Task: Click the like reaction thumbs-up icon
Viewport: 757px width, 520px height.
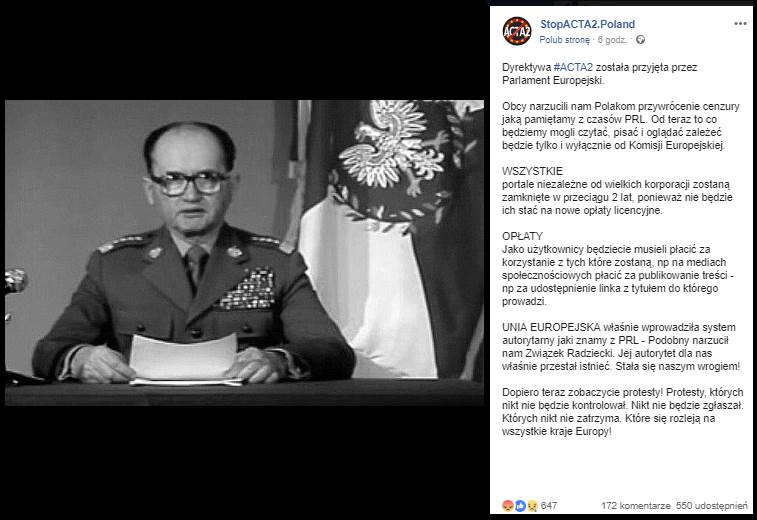Action: coord(520,506)
